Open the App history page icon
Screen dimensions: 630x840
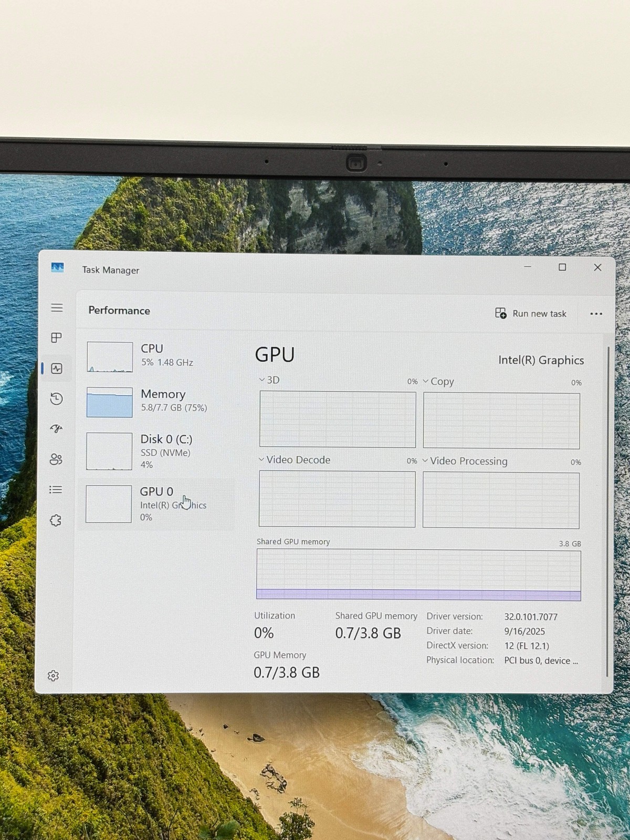pyautogui.click(x=57, y=399)
